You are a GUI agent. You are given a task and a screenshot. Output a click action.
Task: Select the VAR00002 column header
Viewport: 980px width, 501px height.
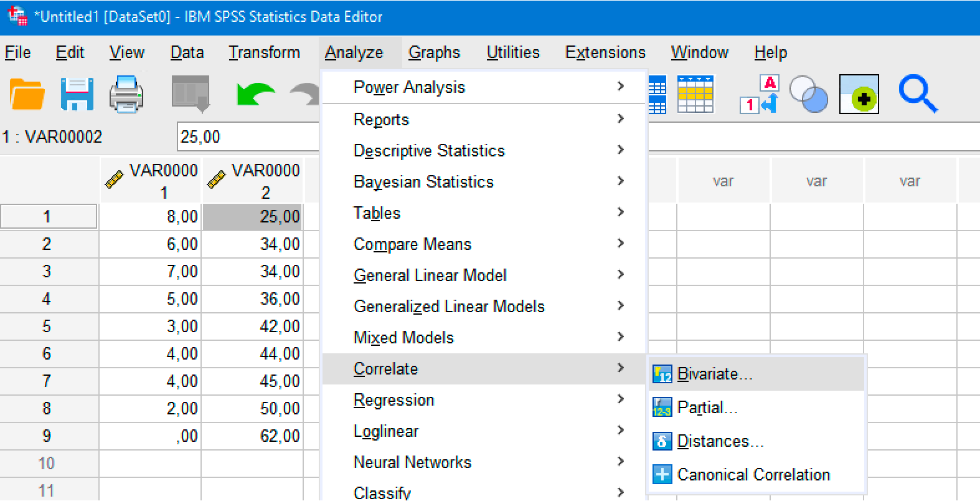252,181
